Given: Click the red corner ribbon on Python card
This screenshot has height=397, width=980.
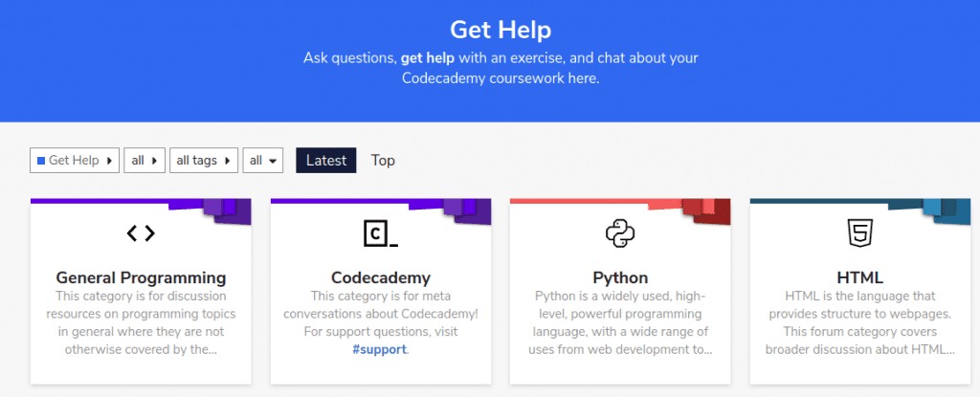Looking at the screenshot, I should pos(707,211).
